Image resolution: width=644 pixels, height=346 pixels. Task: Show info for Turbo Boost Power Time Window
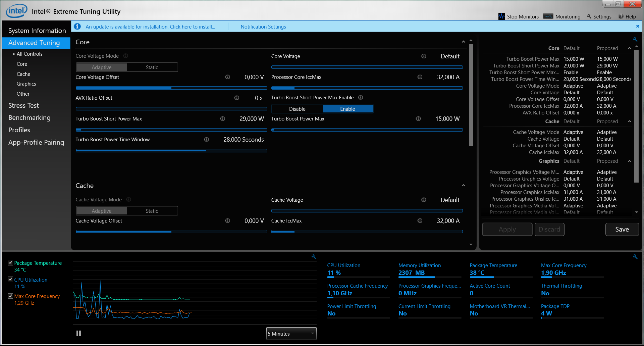[x=207, y=139]
